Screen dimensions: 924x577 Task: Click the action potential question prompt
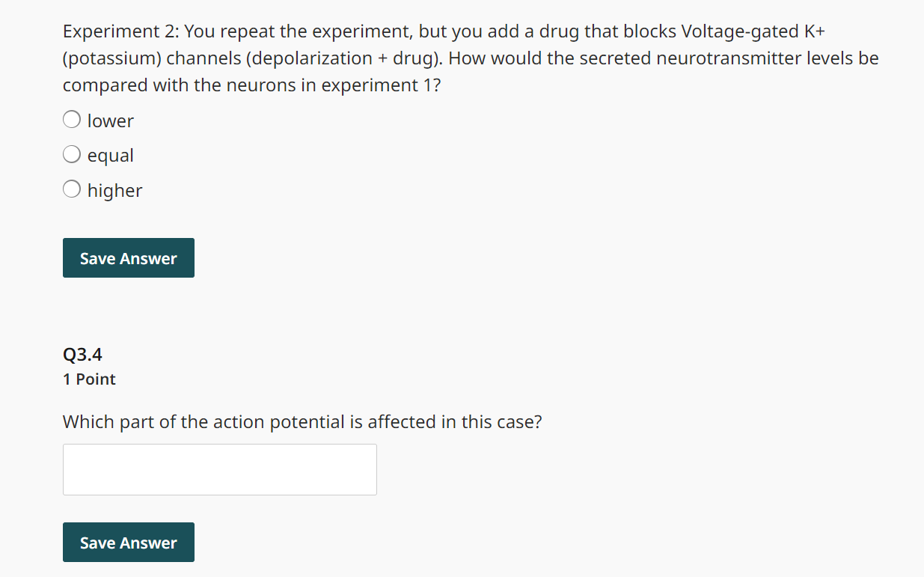(303, 421)
